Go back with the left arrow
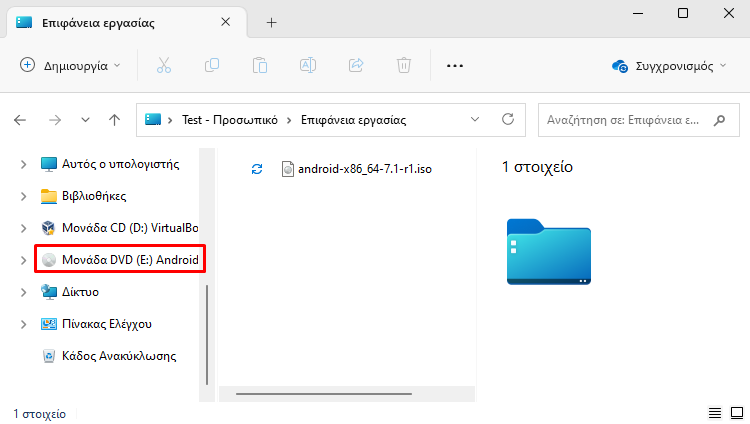The image size is (750, 424). click(x=20, y=120)
